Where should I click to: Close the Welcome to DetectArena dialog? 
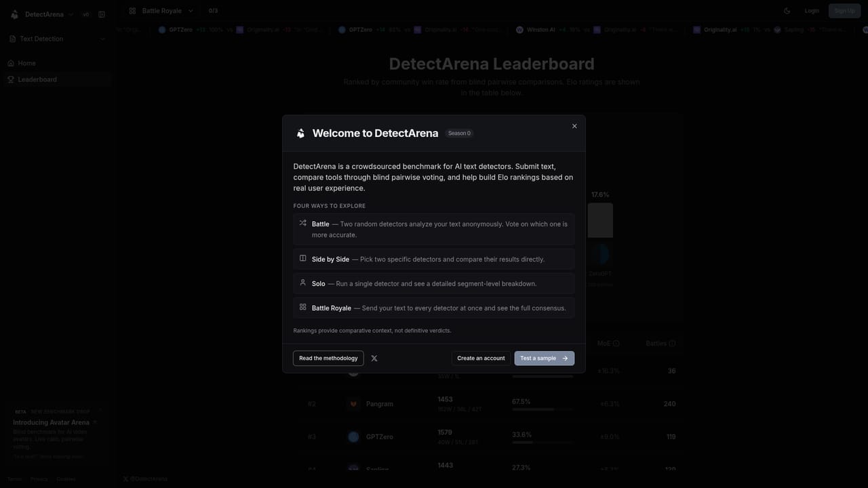point(574,126)
